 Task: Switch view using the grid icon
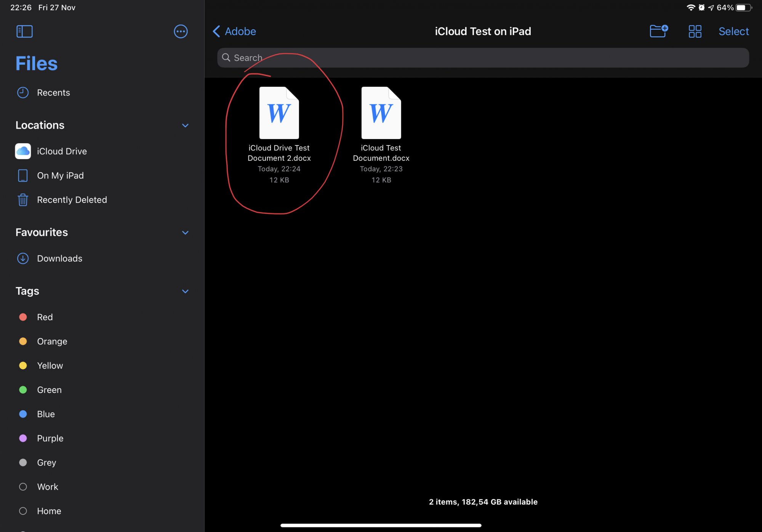click(x=695, y=31)
